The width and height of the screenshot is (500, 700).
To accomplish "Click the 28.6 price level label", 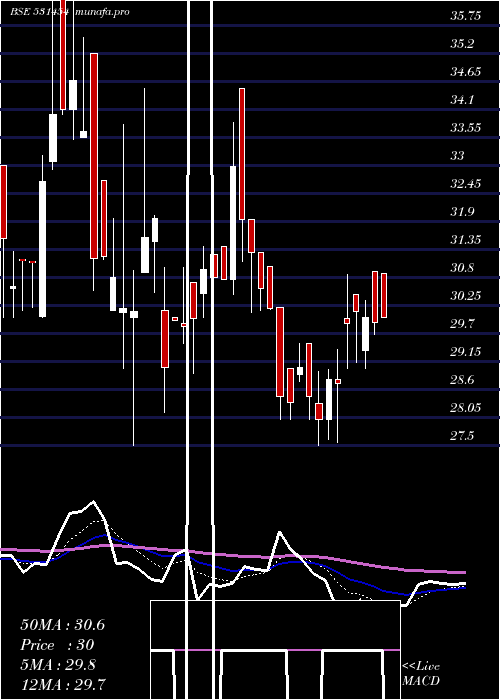I will (x=462, y=380).
